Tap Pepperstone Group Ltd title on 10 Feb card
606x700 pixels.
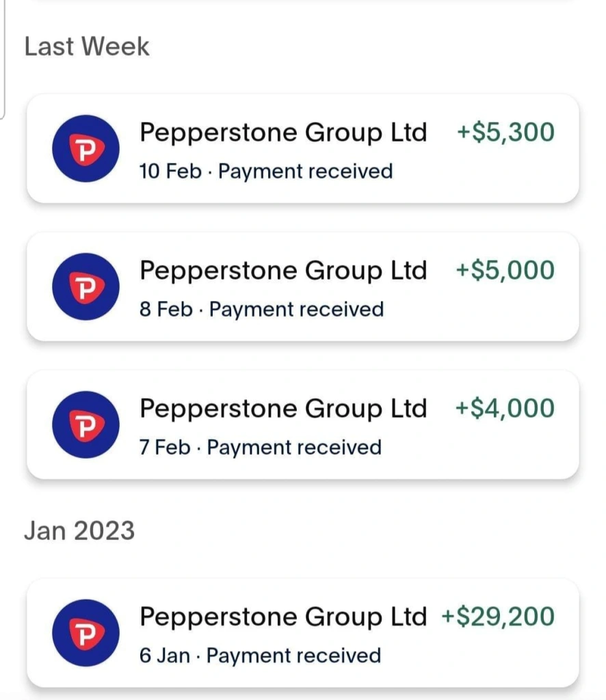[x=283, y=133]
